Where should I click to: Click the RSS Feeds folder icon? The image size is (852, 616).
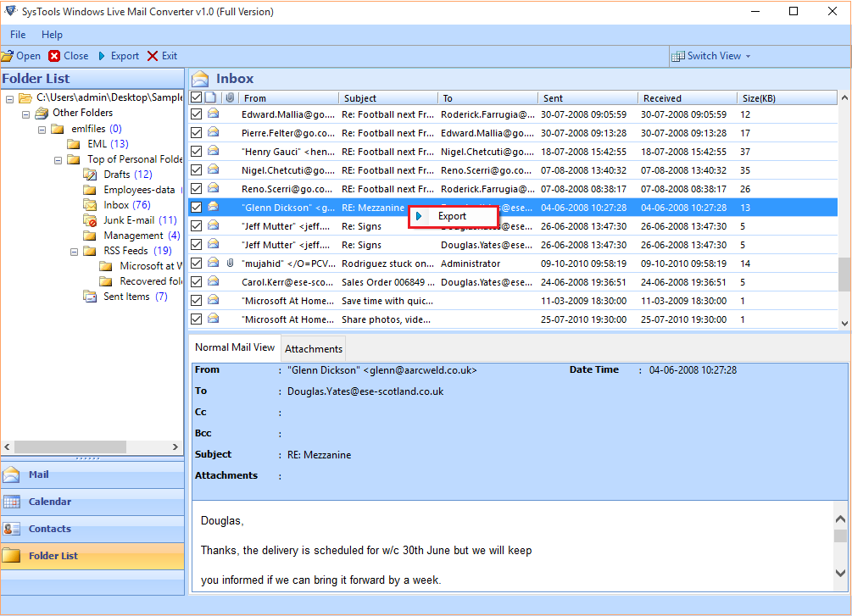(x=90, y=251)
